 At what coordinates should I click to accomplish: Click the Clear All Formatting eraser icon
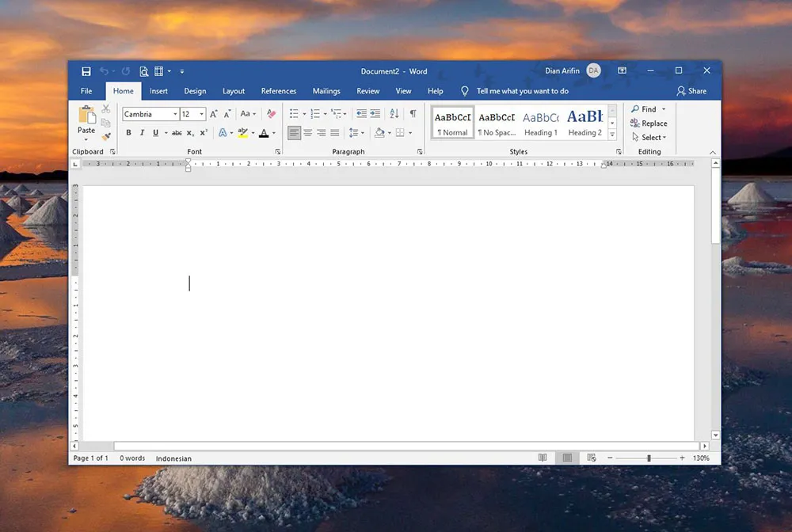271,114
